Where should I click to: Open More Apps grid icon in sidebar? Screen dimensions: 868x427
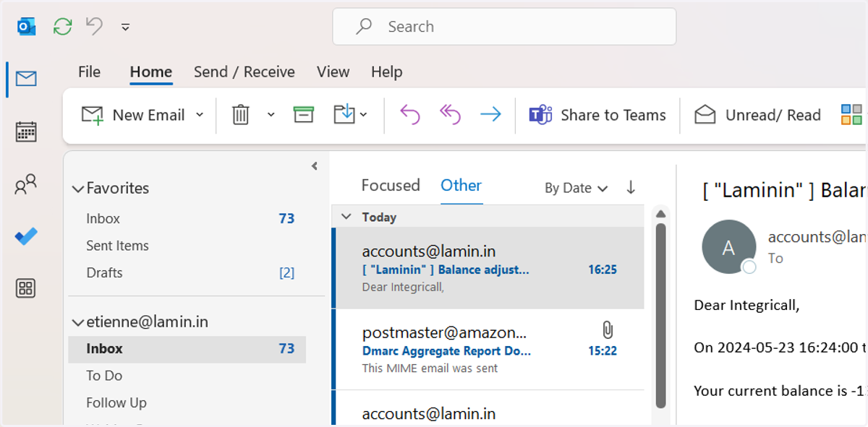coord(26,289)
